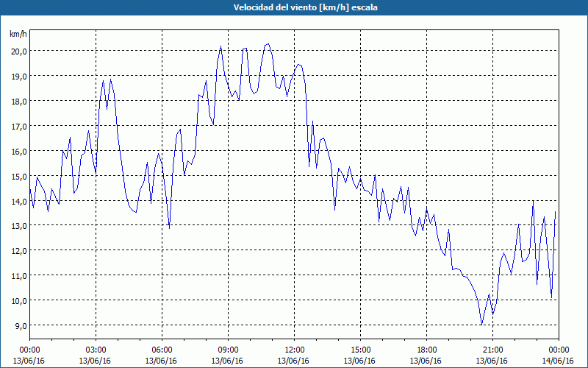Select the "03:00" time axis label
The height and width of the screenshot is (368, 588).
click(96, 350)
